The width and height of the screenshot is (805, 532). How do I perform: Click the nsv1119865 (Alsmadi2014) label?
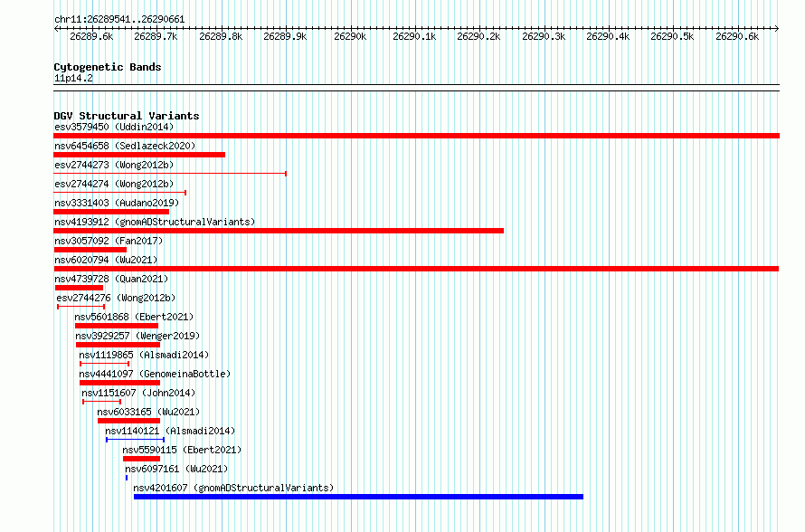coord(144,355)
